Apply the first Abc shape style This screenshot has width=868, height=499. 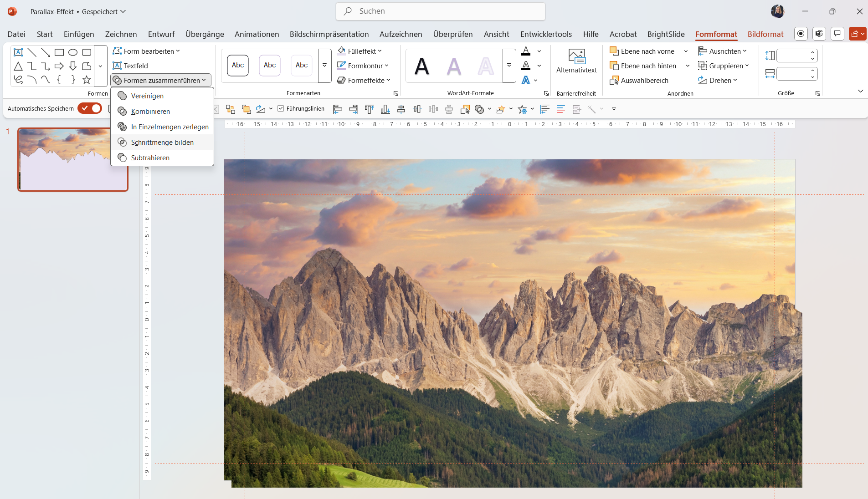[x=238, y=66]
